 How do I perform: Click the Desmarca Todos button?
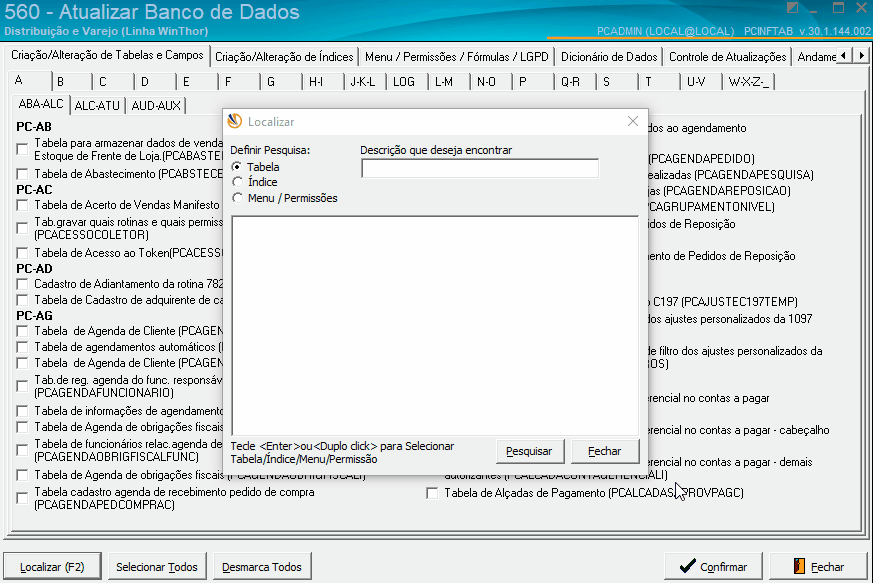coord(262,566)
